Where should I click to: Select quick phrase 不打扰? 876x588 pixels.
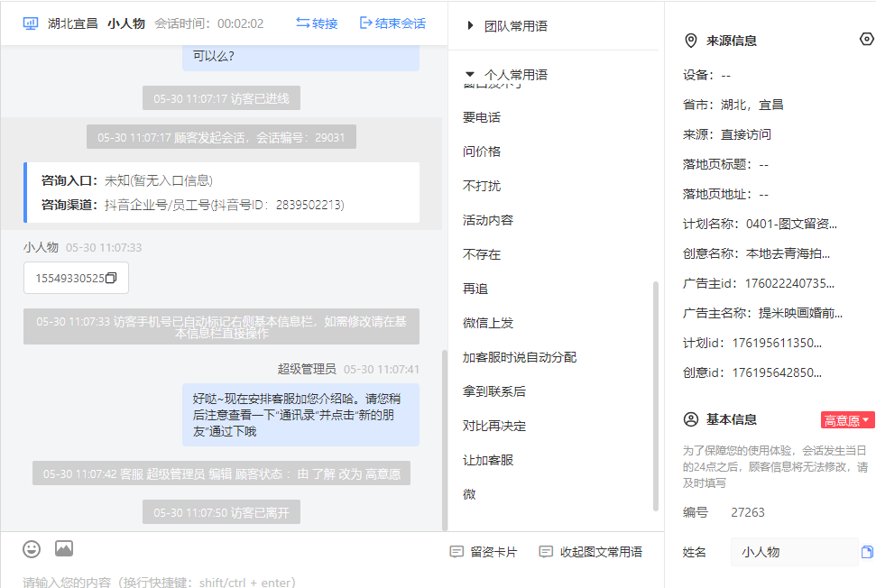point(482,186)
